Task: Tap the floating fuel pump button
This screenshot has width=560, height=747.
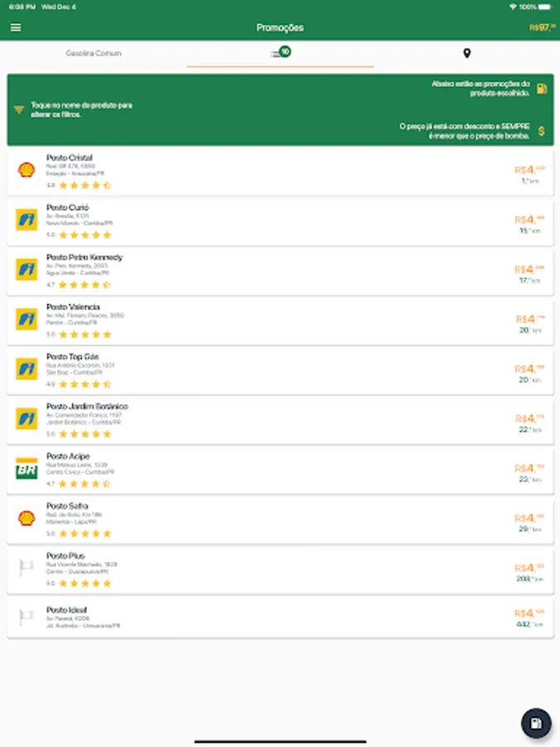Action: pos(536,723)
